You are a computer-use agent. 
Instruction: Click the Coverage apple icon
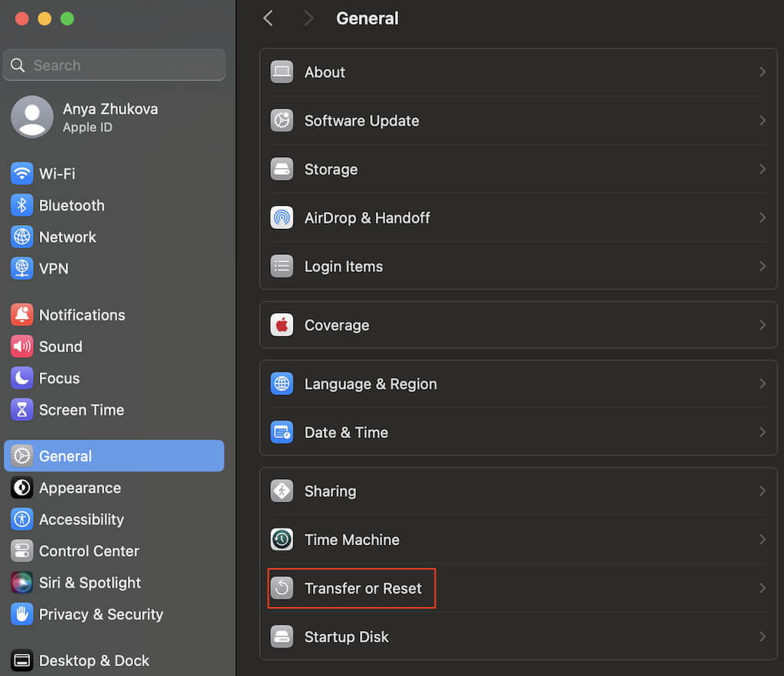coord(282,325)
